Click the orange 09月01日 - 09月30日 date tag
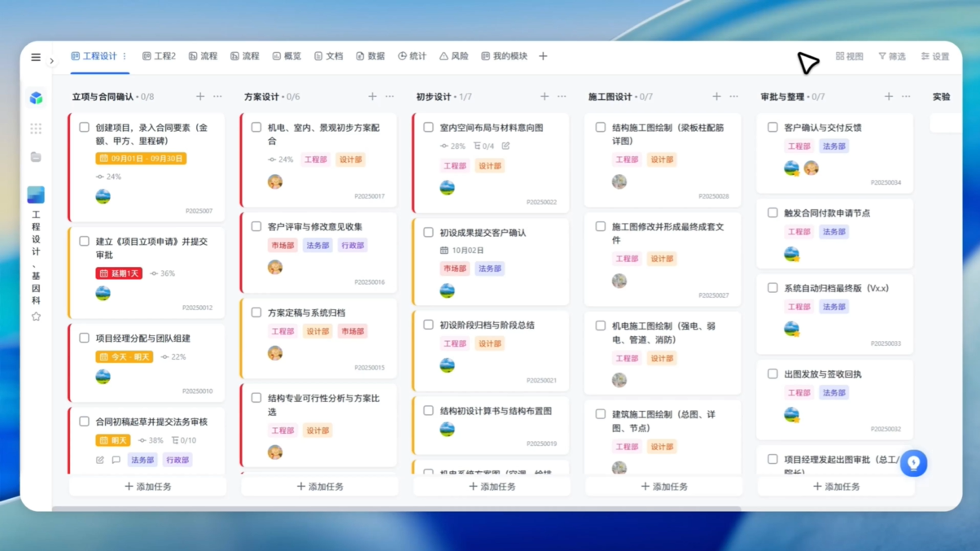The image size is (980, 551). pos(141,159)
